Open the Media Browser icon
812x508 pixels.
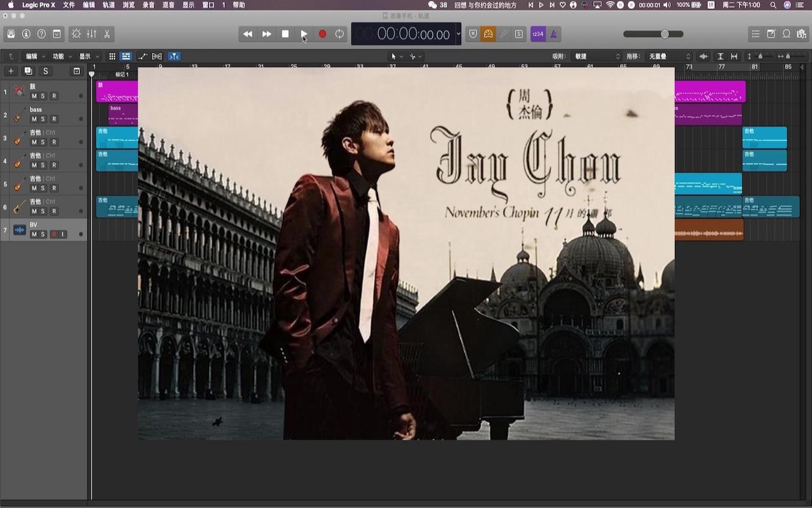[x=802, y=34]
